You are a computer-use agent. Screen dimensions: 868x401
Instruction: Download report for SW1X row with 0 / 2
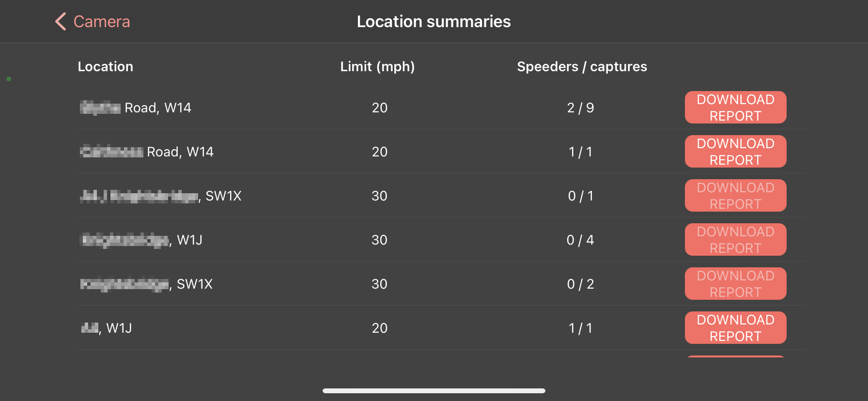pos(735,284)
